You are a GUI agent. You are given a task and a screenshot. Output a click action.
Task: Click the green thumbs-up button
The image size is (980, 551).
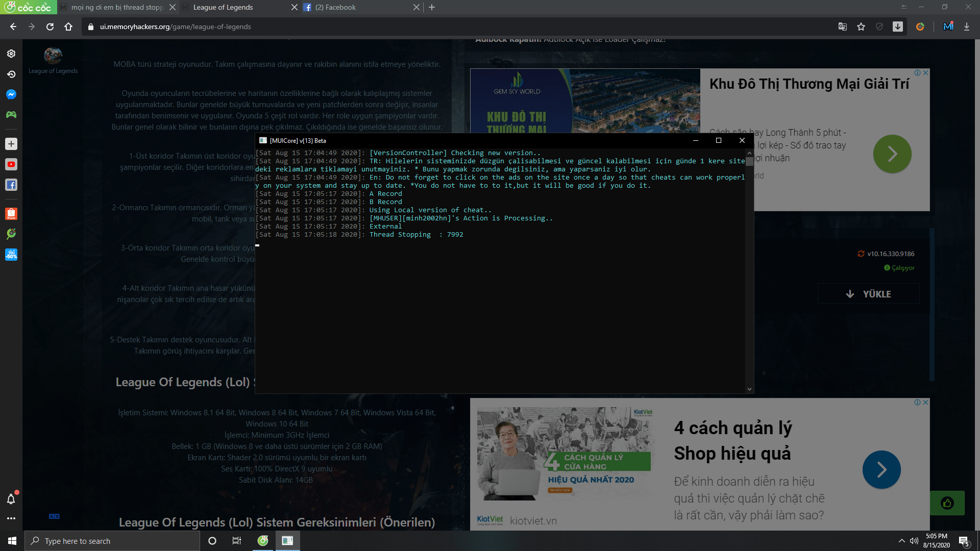click(x=947, y=504)
